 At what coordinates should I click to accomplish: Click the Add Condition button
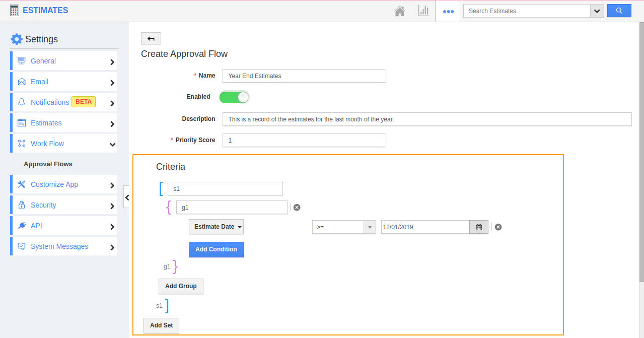click(x=216, y=249)
